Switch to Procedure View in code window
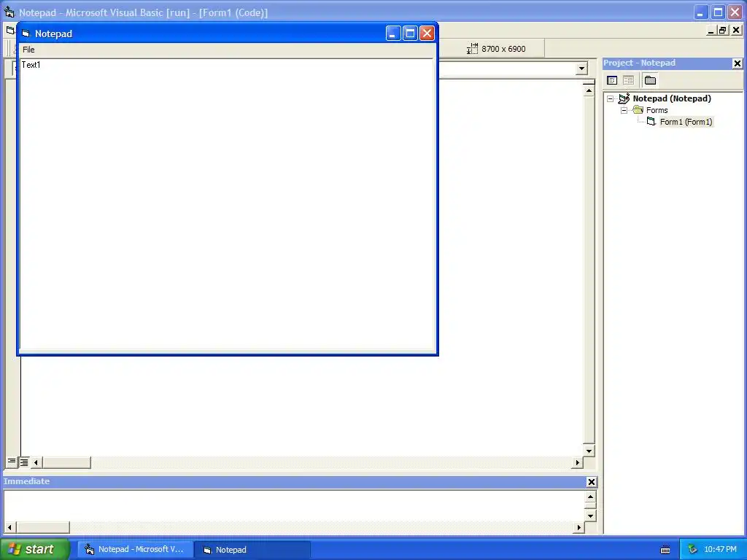 pyautogui.click(x=12, y=462)
